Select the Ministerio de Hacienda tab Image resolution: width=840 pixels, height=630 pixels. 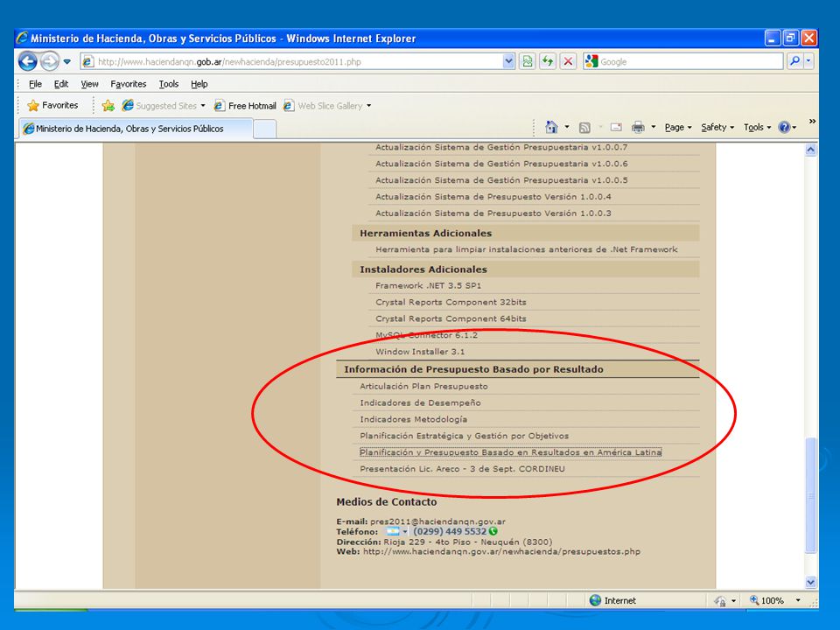point(135,129)
